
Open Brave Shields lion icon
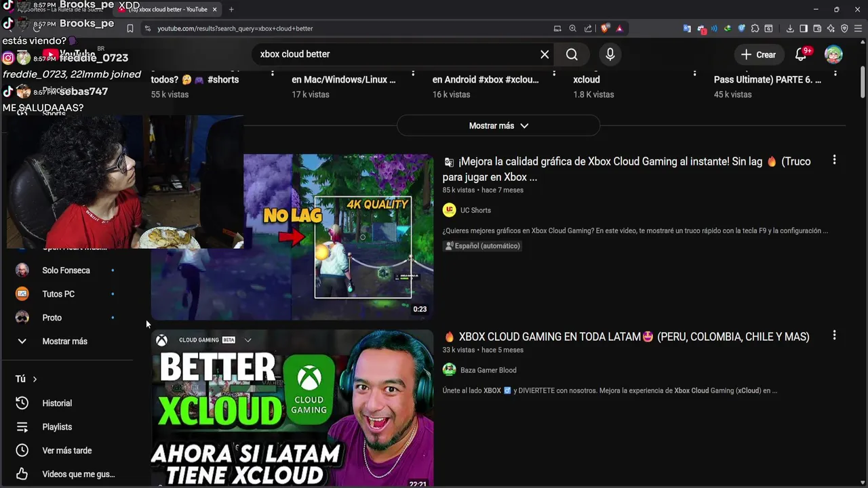coord(605,28)
